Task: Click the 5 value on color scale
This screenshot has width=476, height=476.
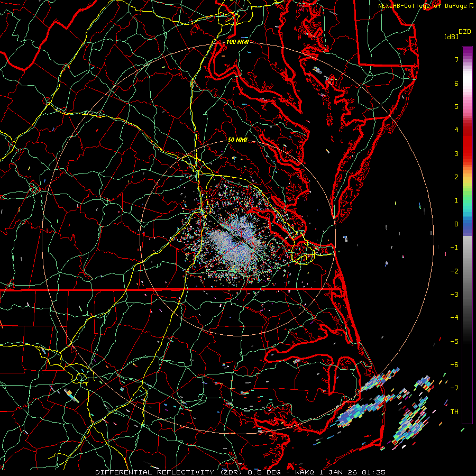Action: pyautogui.click(x=456, y=106)
